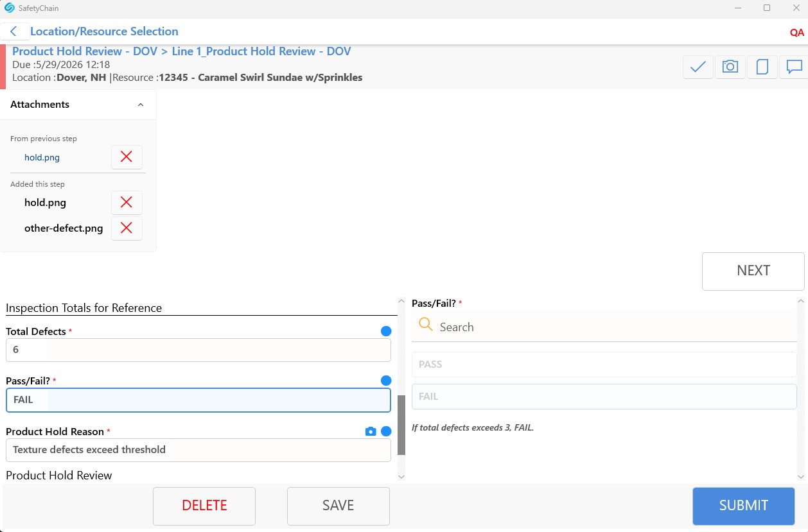Click the SAVE button

point(338,506)
